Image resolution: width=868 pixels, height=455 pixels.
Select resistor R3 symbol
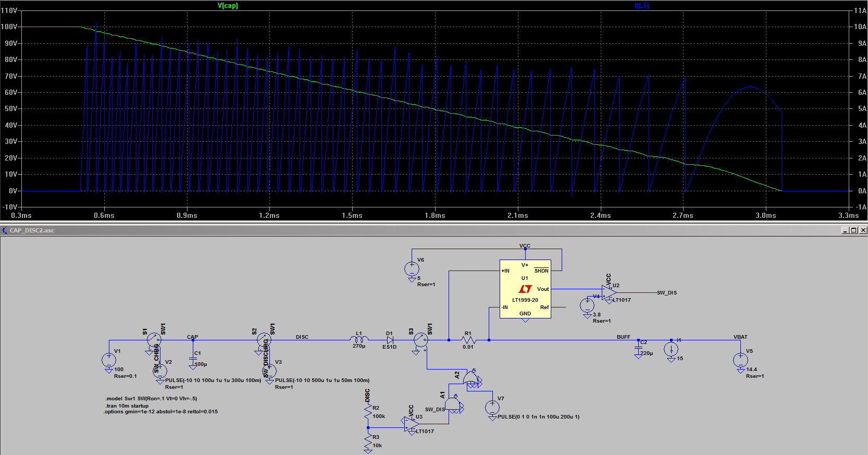(368, 441)
